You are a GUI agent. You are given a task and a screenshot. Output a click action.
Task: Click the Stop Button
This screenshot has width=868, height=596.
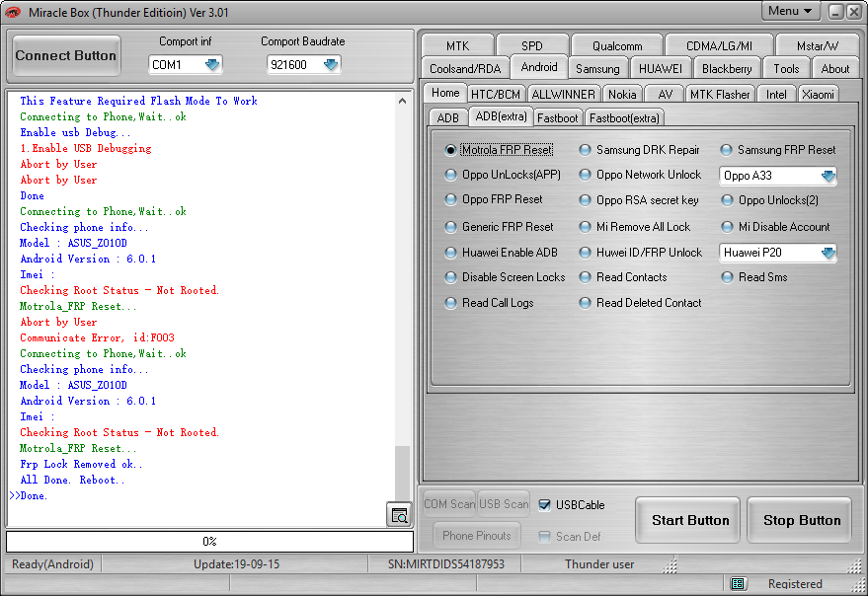(800, 520)
